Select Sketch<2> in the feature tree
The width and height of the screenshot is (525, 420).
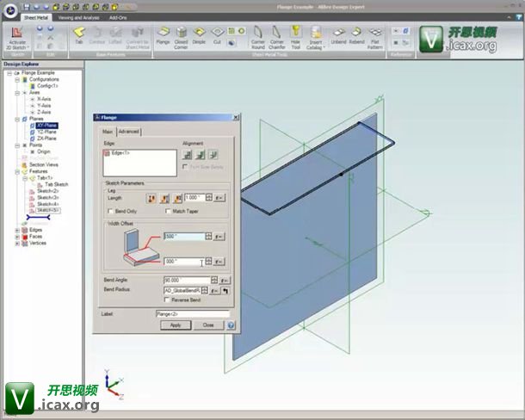(47, 191)
